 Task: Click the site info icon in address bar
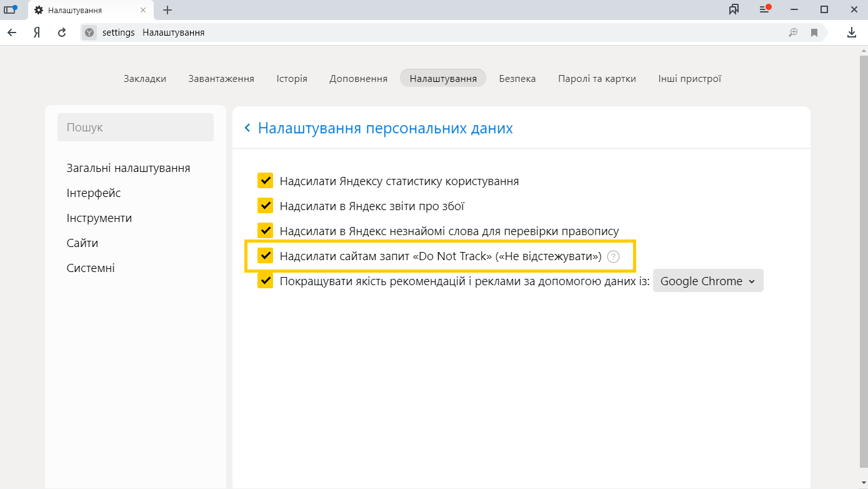tap(89, 33)
